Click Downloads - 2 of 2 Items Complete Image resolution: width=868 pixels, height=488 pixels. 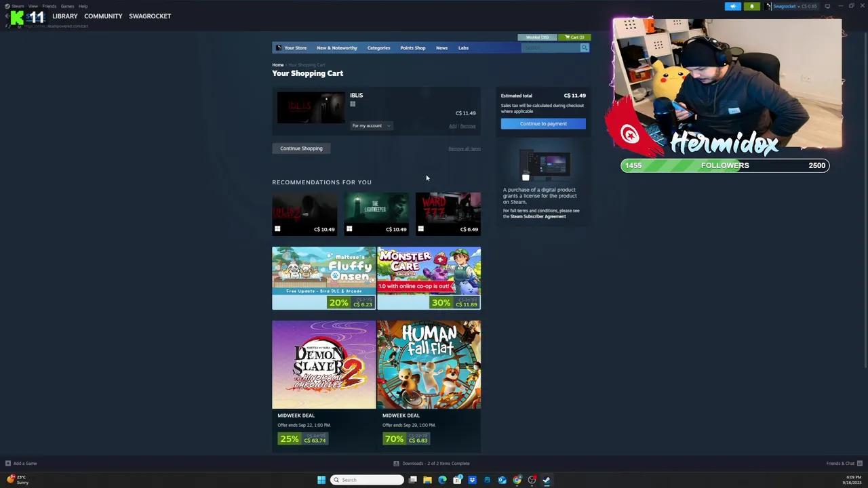[x=436, y=464]
